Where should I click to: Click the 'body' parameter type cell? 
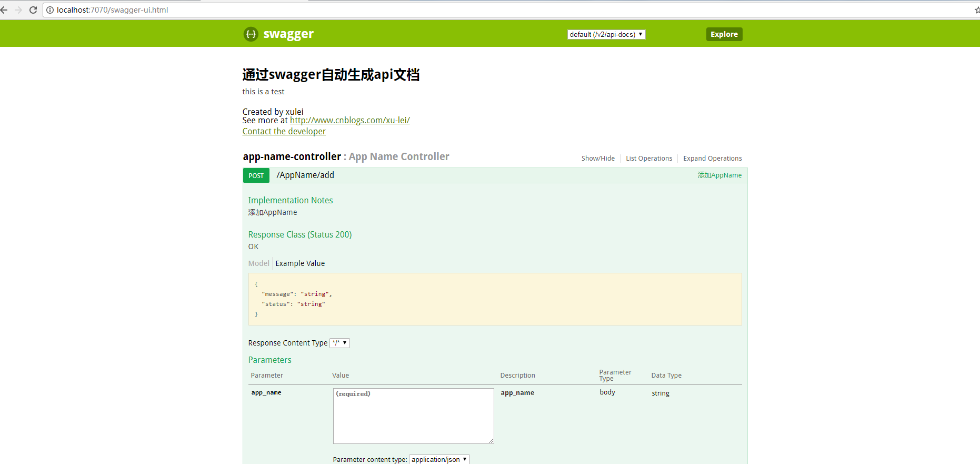click(607, 392)
